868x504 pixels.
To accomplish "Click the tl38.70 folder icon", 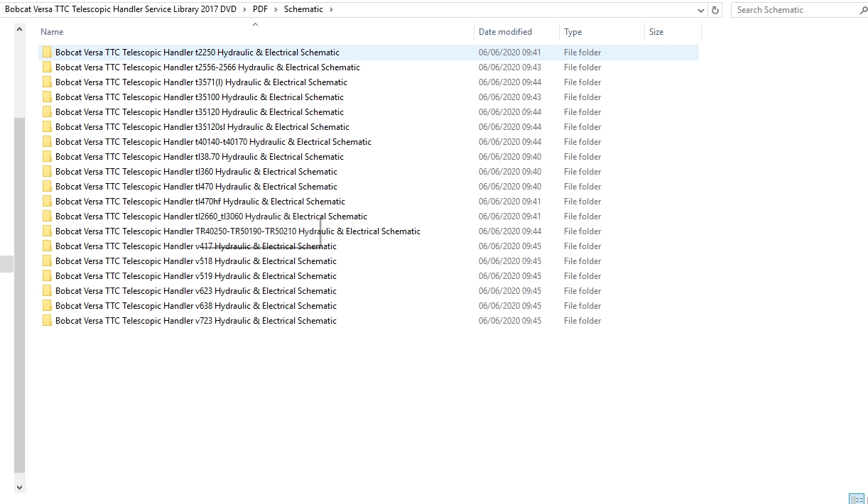I will pos(47,157).
